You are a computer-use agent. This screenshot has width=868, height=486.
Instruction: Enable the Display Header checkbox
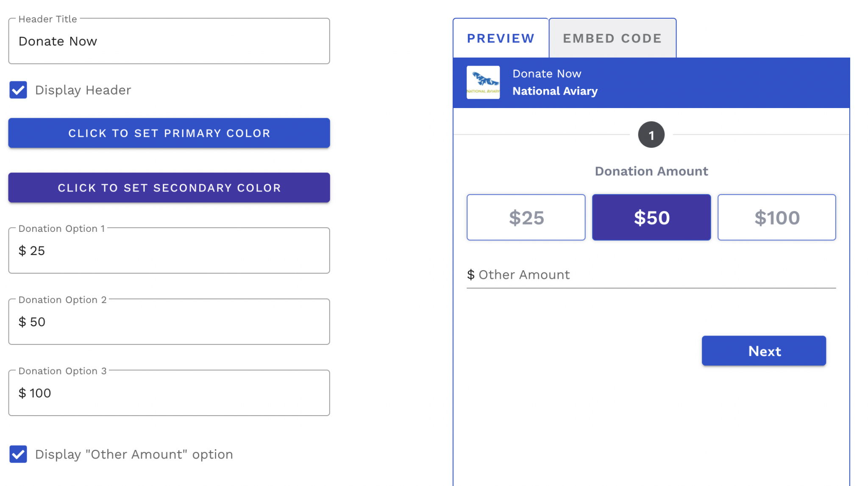coord(18,90)
